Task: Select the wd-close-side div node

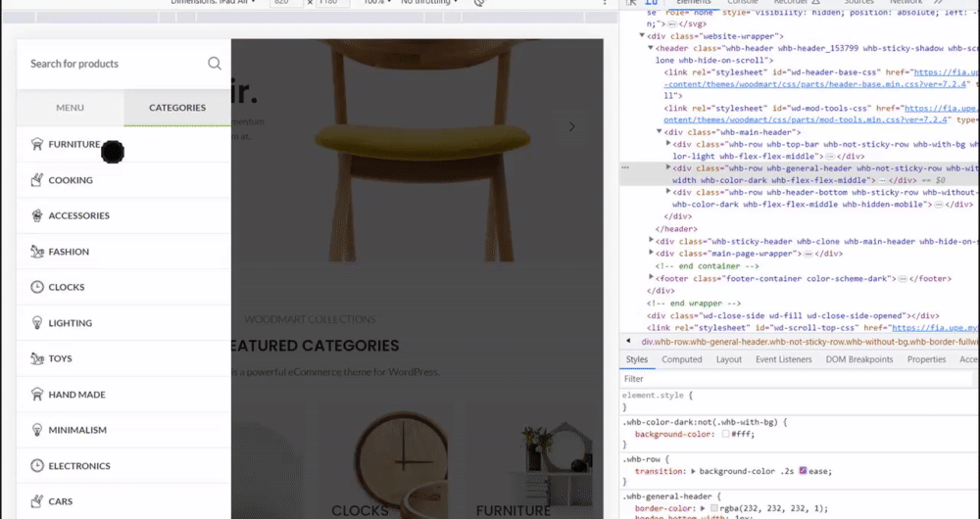Action: click(x=793, y=315)
